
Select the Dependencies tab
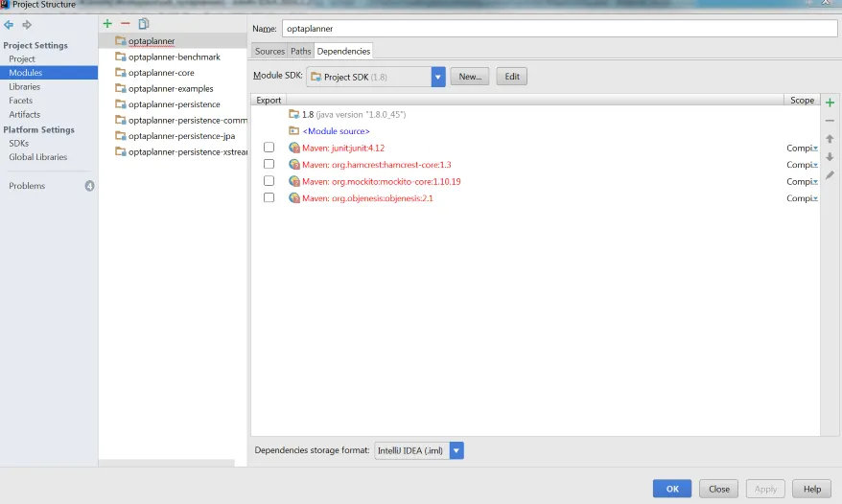[343, 51]
